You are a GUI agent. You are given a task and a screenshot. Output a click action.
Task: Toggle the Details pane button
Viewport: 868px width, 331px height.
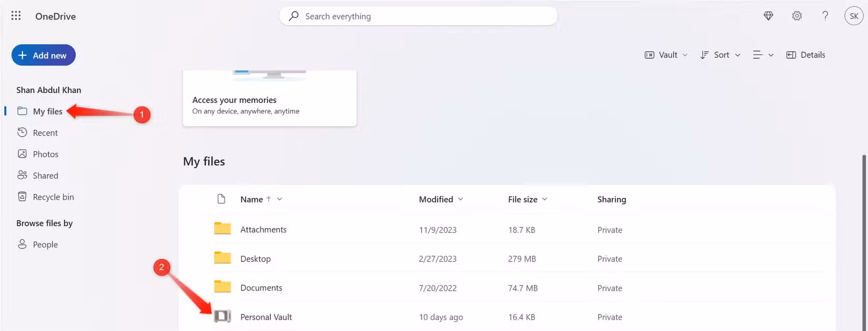click(805, 55)
